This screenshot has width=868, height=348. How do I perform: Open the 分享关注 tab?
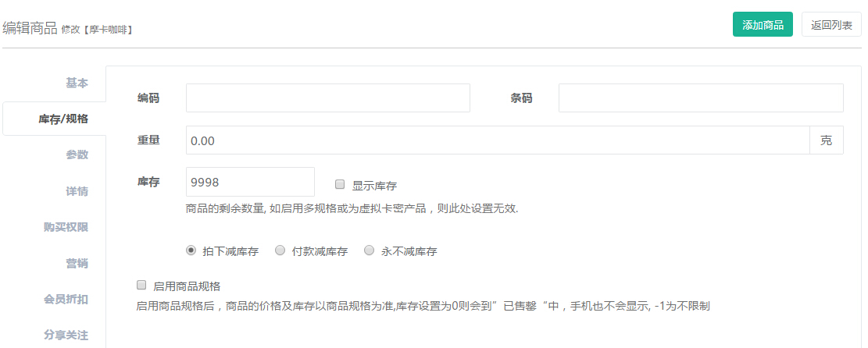click(x=66, y=335)
